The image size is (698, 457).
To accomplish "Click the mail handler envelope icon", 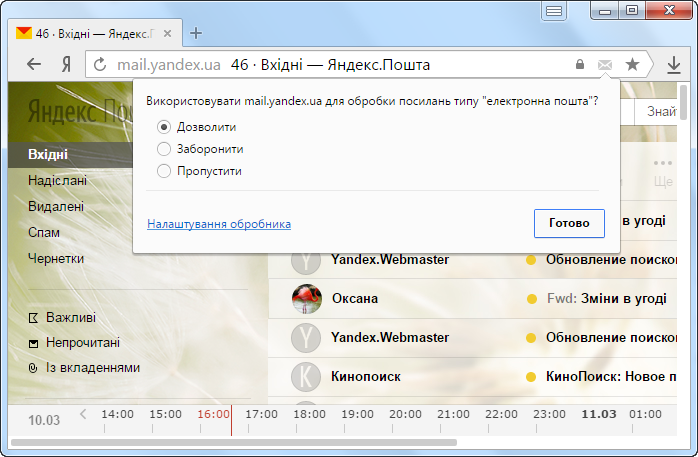I will (x=605, y=65).
